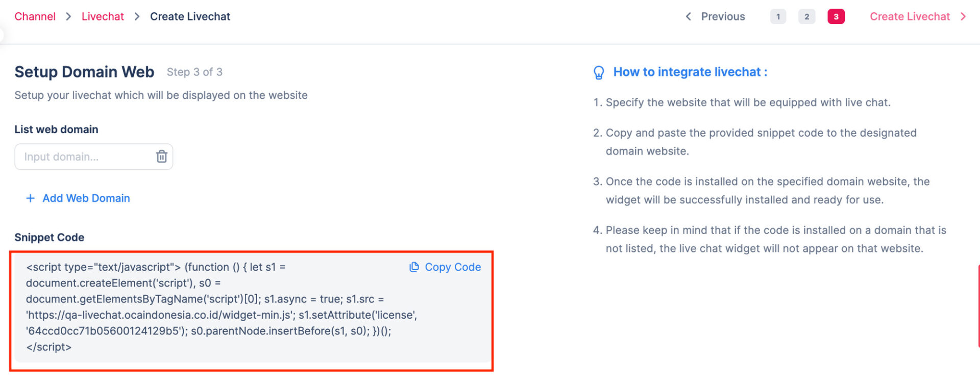Screen dimensions: 980x391
Task: Click the Add Web Domain link
Action: coord(86,198)
